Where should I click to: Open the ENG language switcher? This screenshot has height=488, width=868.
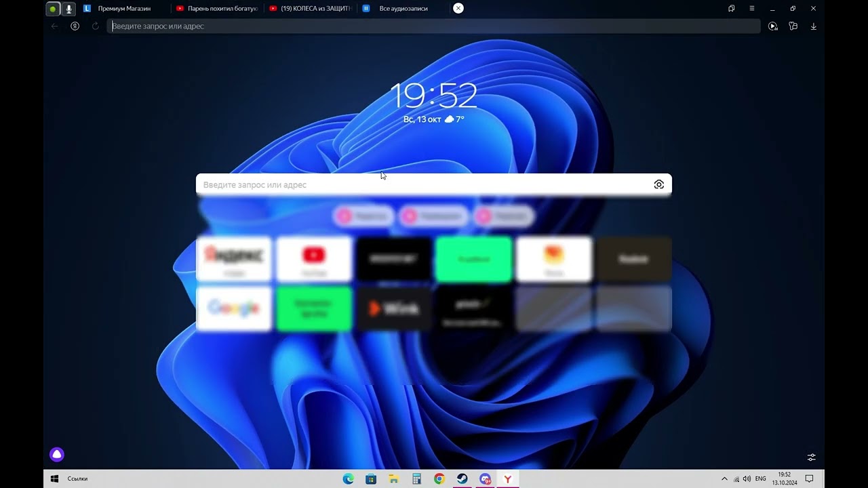point(760,479)
